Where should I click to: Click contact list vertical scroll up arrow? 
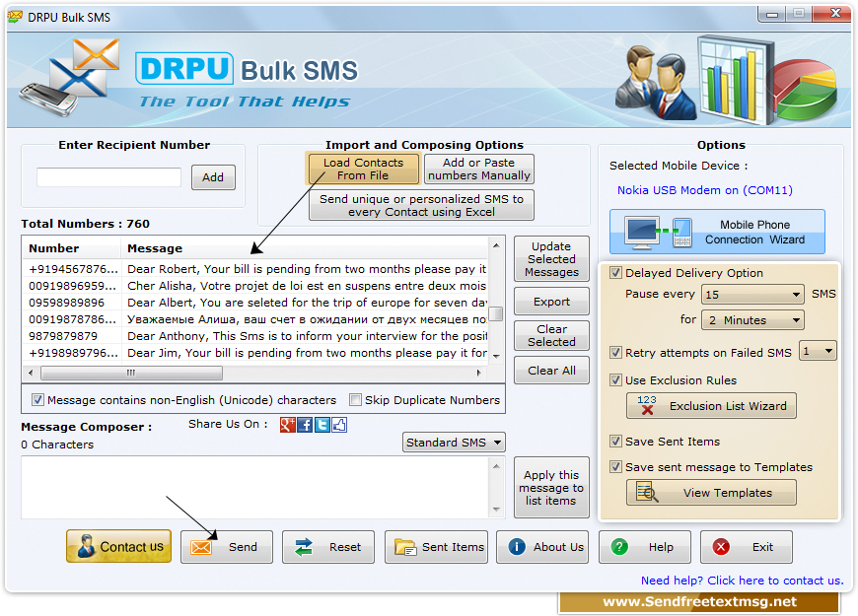tap(496, 245)
